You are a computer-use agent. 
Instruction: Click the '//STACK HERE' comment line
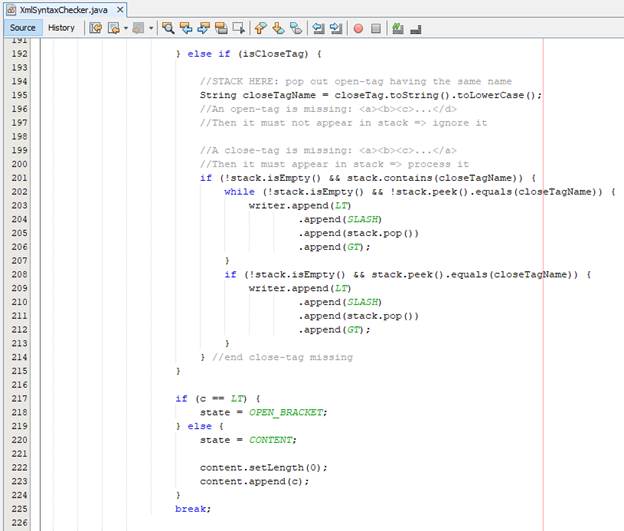click(356, 82)
